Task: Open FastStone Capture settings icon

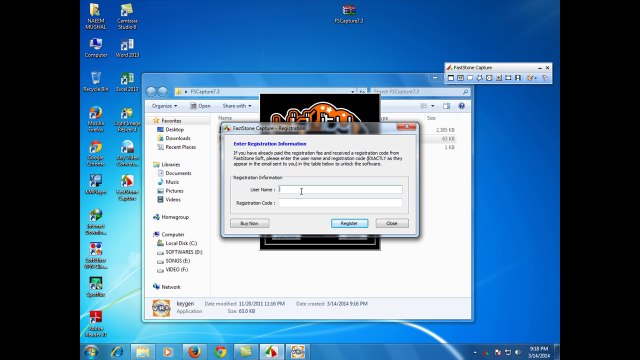Action: (544, 78)
